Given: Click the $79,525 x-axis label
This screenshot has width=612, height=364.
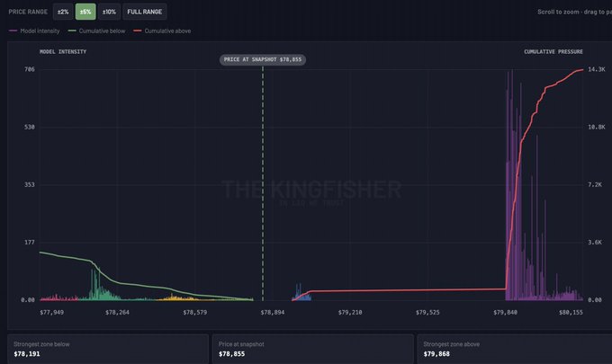Looking at the screenshot, I should click(427, 313).
